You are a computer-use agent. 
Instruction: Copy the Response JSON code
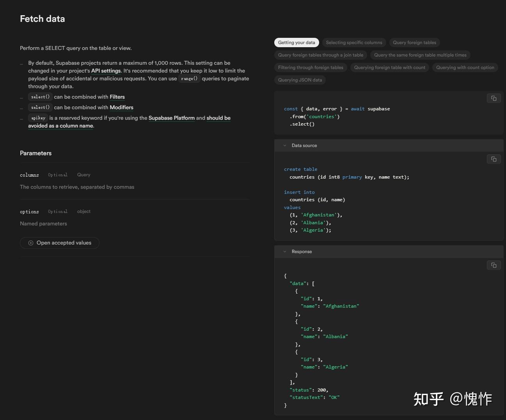point(494,265)
